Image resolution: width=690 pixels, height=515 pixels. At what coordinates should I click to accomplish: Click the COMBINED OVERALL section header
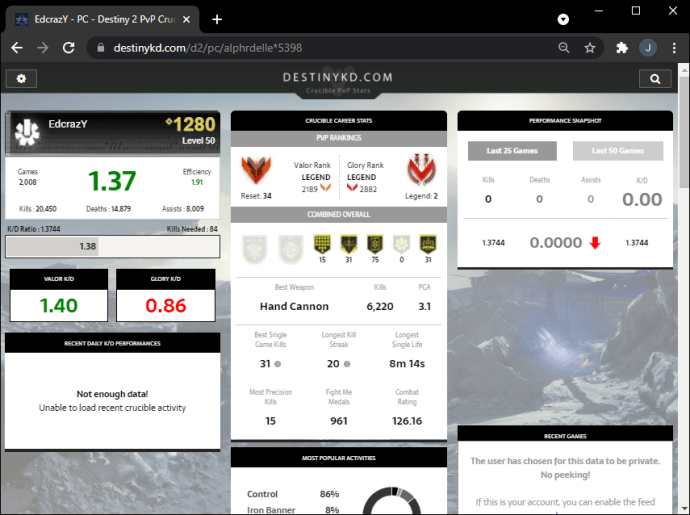click(x=339, y=214)
